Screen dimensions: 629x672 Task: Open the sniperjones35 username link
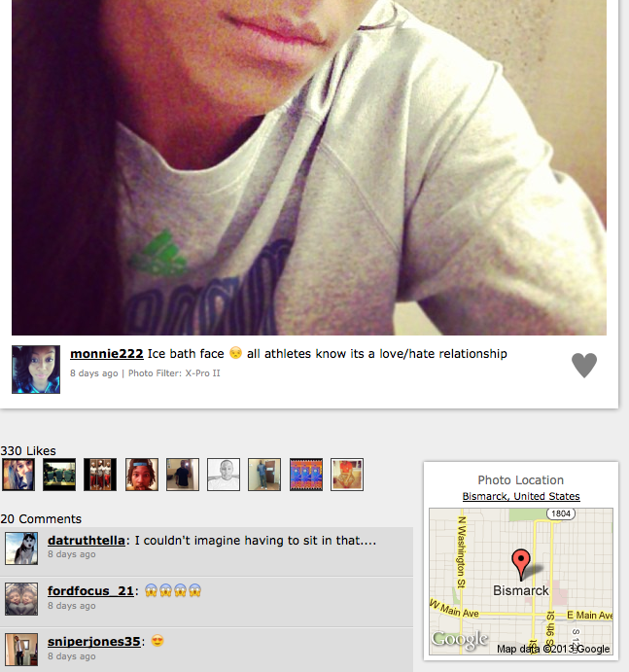pyautogui.click(x=94, y=642)
